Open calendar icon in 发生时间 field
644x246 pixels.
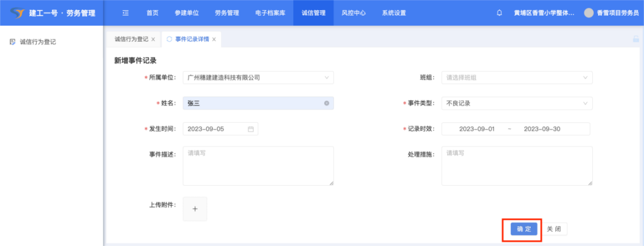(251, 129)
